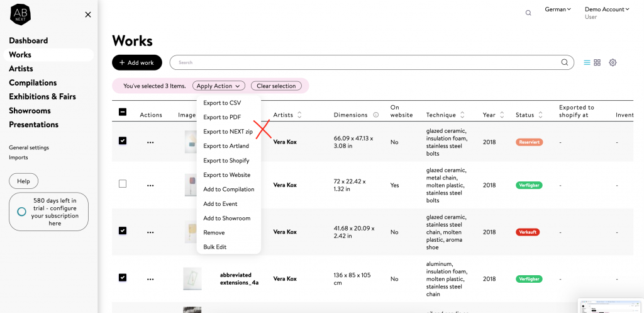Screen dimensions: 644x313
Task: Open the German language dropdown
Action: (x=557, y=9)
